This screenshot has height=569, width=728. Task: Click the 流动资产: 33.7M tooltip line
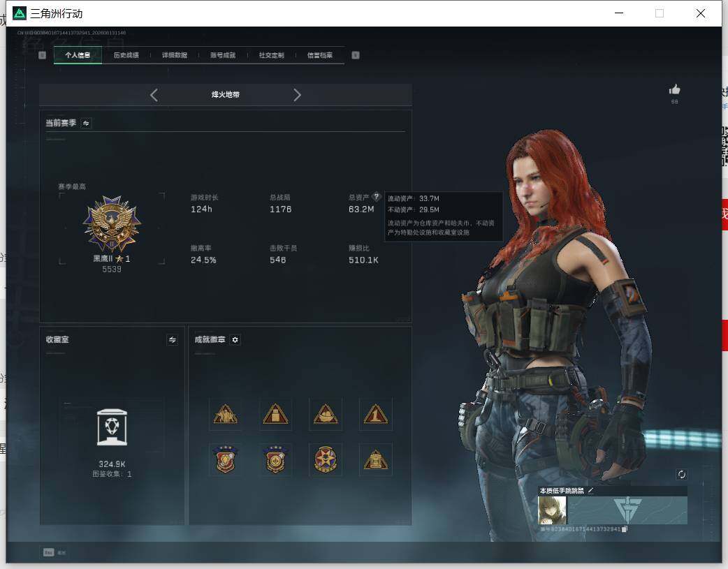pos(413,199)
